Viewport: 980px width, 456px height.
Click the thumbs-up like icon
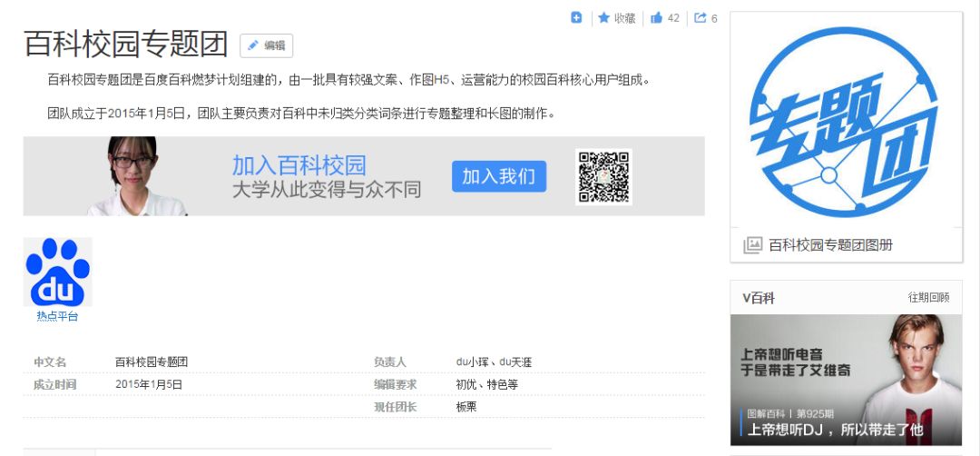[656, 17]
